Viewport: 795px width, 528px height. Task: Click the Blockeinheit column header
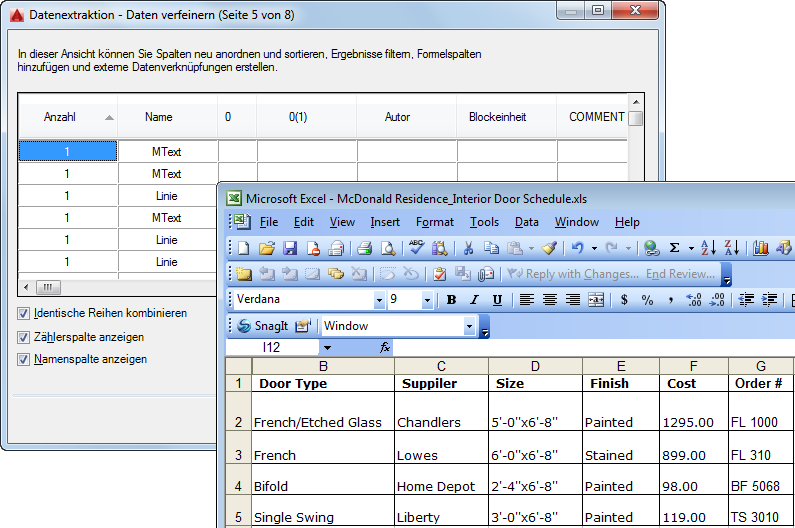pos(507,117)
